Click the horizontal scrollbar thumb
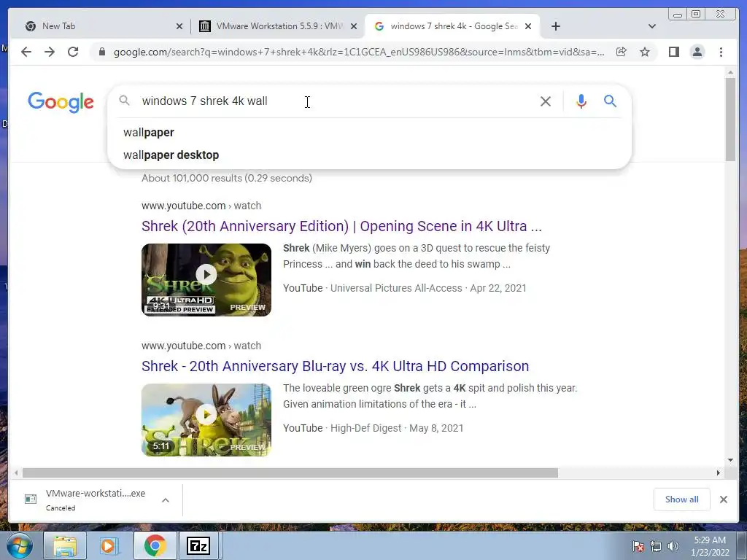This screenshot has height=560, width=747. 290,472
